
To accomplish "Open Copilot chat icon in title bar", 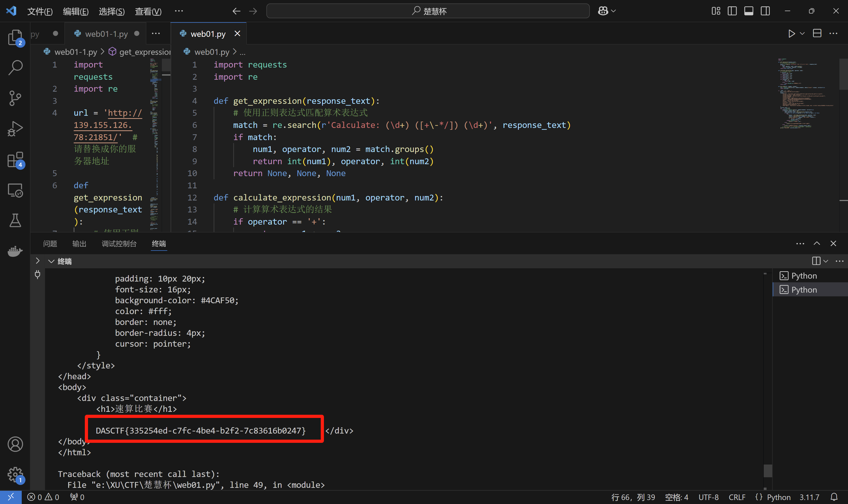I will point(603,11).
